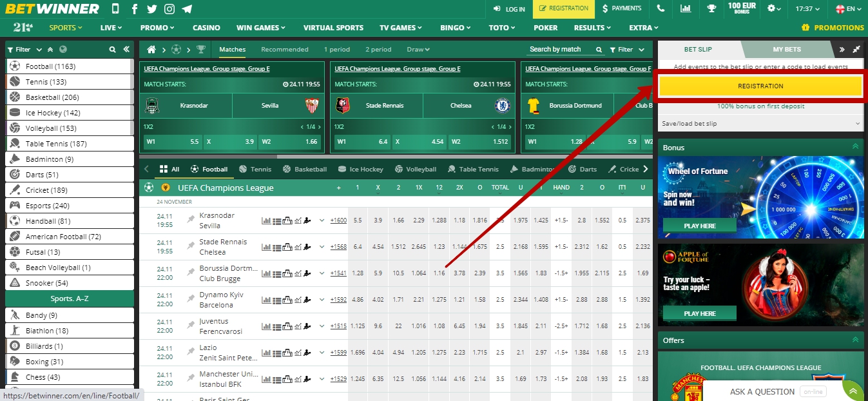Open the Telegram paper-plane icon
The height and width of the screenshot is (401, 868).
coord(187,9)
